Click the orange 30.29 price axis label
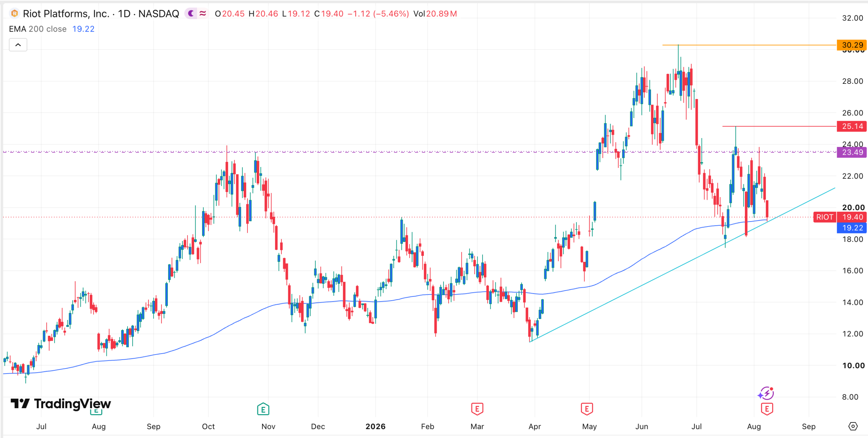Screen dimensions: 868x438 coord(852,45)
